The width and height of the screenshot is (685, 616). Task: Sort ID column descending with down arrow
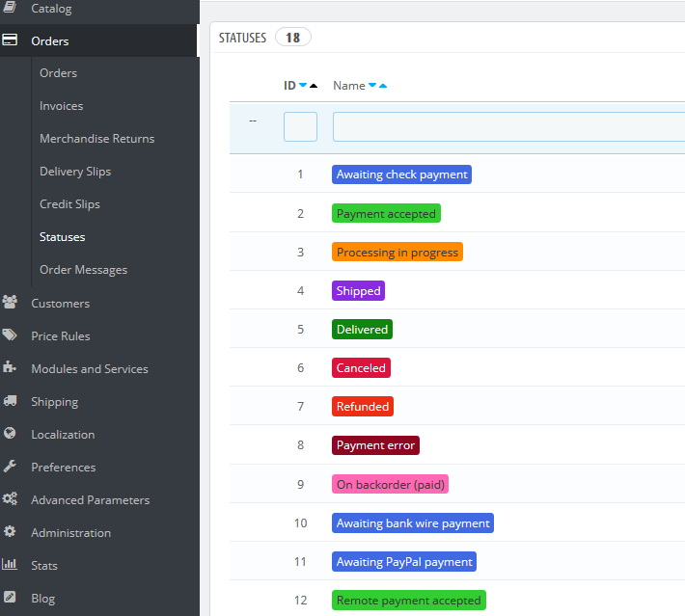pos(303,86)
